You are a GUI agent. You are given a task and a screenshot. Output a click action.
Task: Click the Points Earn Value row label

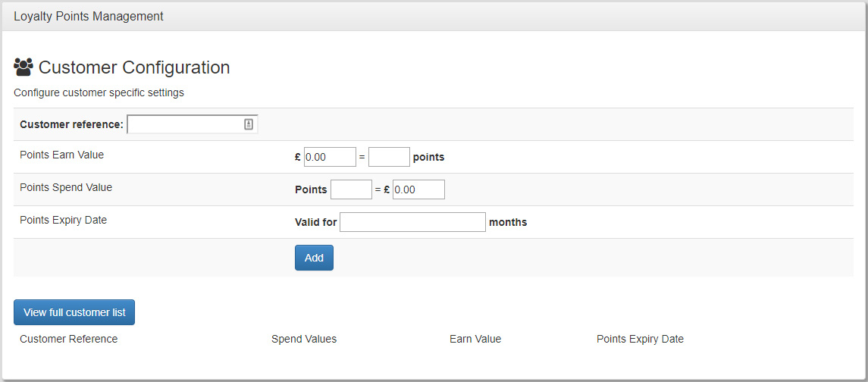[x=62, y=155]
